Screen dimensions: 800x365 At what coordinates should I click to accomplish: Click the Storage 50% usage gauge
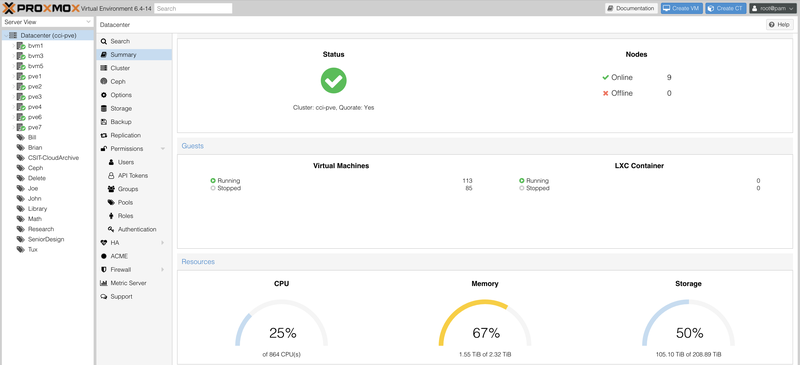(689, 324)
